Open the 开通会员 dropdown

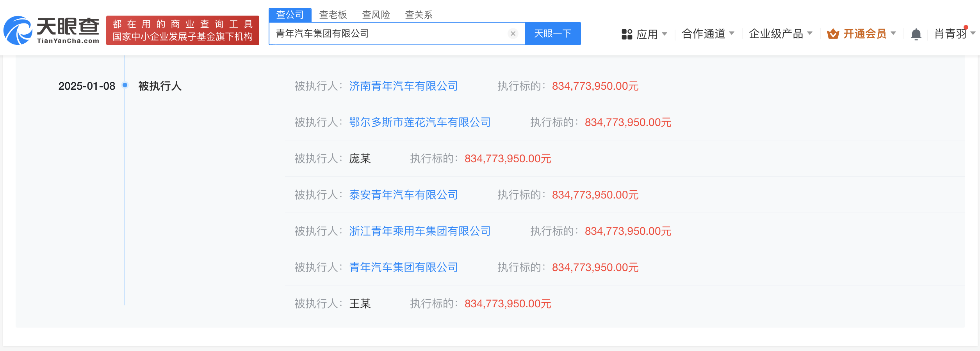[861, 34]
